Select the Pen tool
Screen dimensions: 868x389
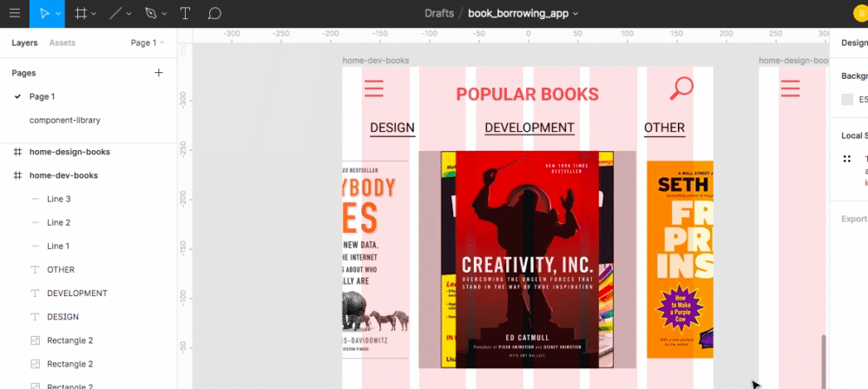point(150,13)
